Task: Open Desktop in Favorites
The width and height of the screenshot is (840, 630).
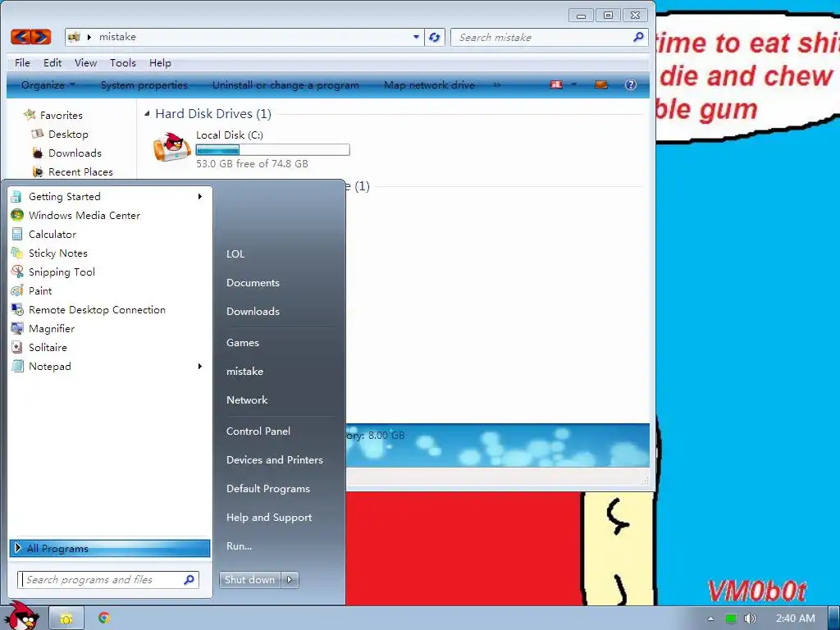Action: coord(68,134)
